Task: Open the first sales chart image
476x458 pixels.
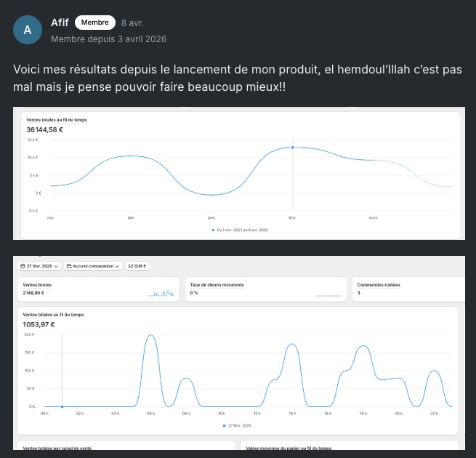Action: (x=239, y=173)
